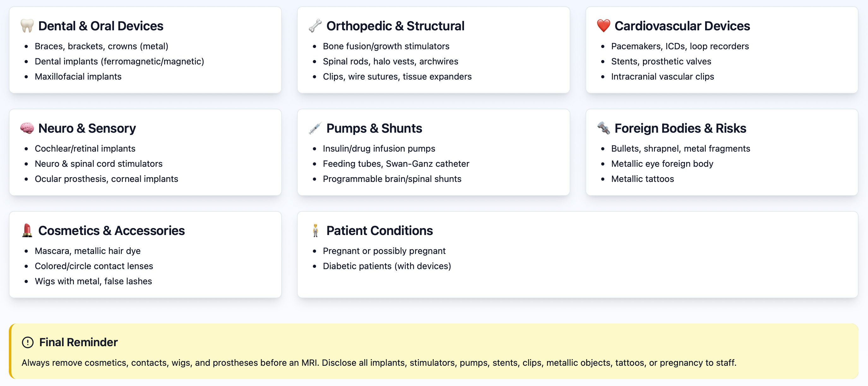Click the red heart icon for Cardiovascular Devices

point(603,26)
